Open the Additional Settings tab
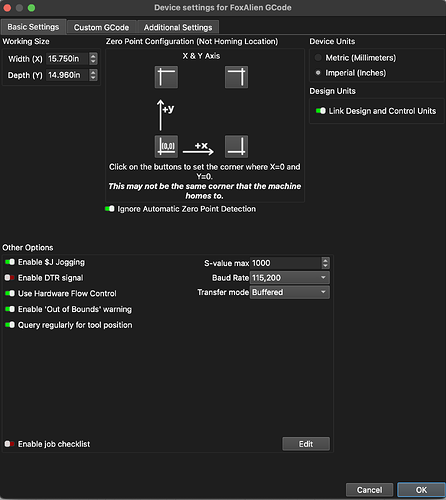446x500 pixels. click(x=178, y=27)
